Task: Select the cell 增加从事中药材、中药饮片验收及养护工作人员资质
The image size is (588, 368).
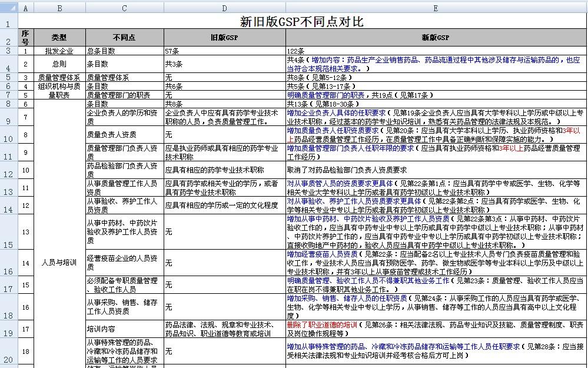Action: pos(436,232)
